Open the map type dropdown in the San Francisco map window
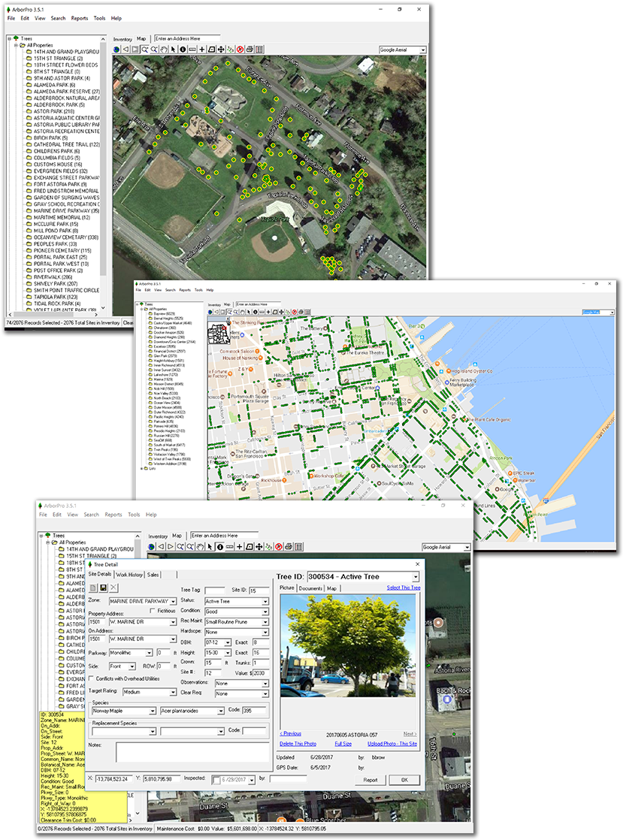This screenshot has height=840, width=623. tap(597, 312)
